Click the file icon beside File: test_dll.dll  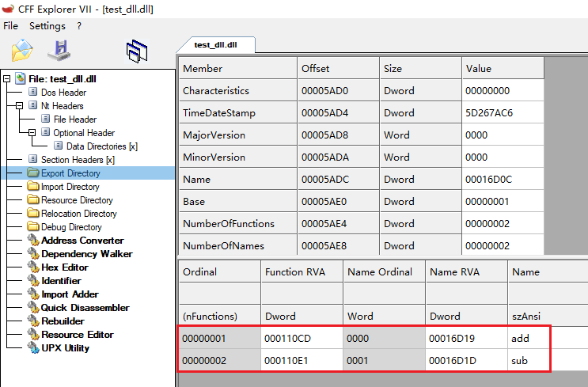pos(21,79)
